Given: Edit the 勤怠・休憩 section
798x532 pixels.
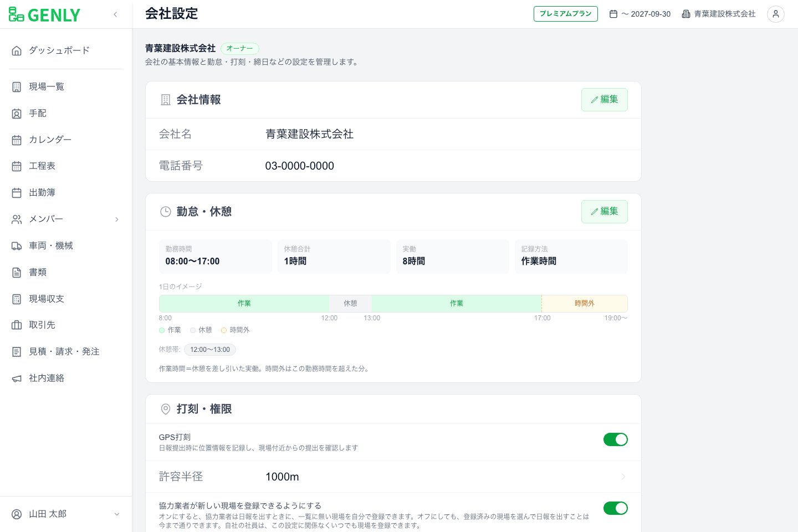Looking at the screenshot, I should point(605,212).
